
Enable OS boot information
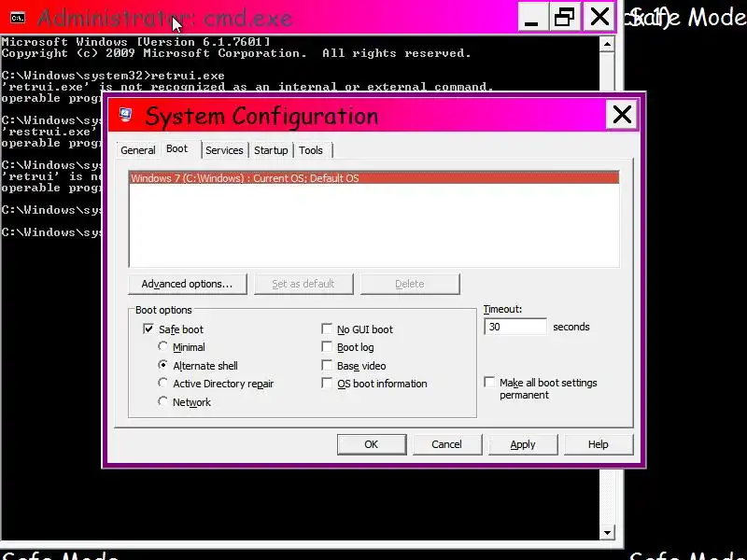[x=327, y=384]
